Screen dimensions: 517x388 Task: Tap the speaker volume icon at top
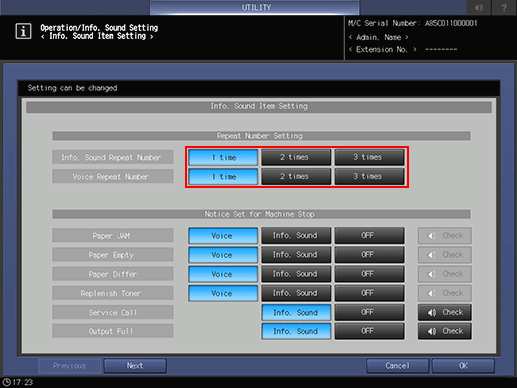tap(479, 7)
